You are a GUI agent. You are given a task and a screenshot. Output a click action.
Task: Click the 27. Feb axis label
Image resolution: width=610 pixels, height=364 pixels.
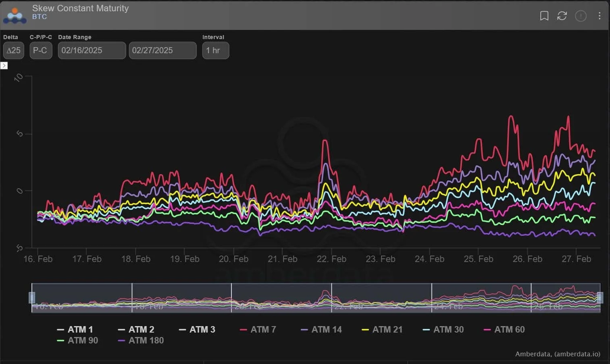click(x=576, y=259)
